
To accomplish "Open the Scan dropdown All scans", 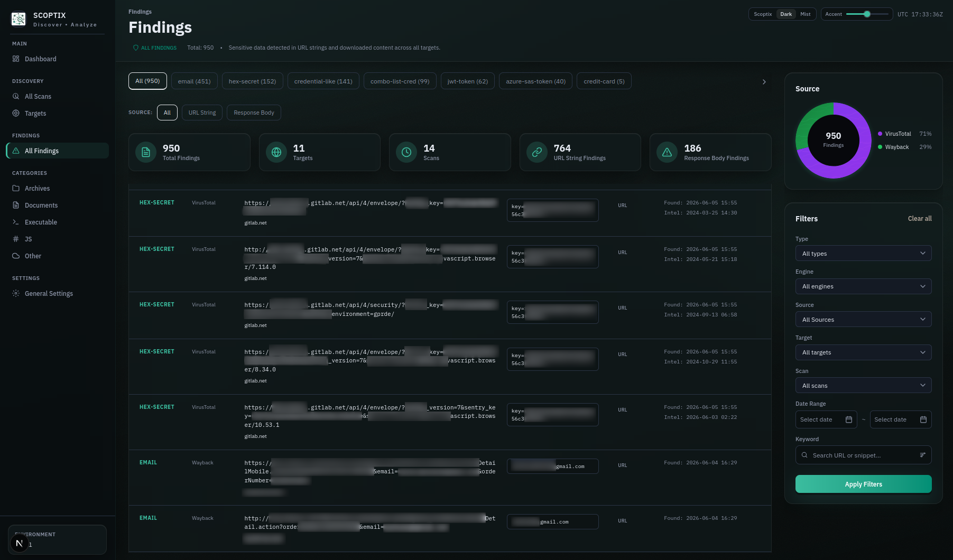I will (863, 385).
